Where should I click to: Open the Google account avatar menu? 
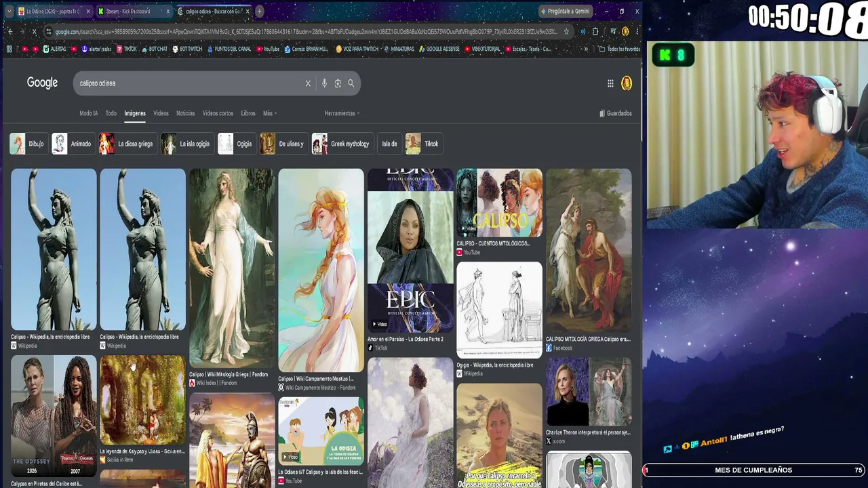(x=627, y=83)
